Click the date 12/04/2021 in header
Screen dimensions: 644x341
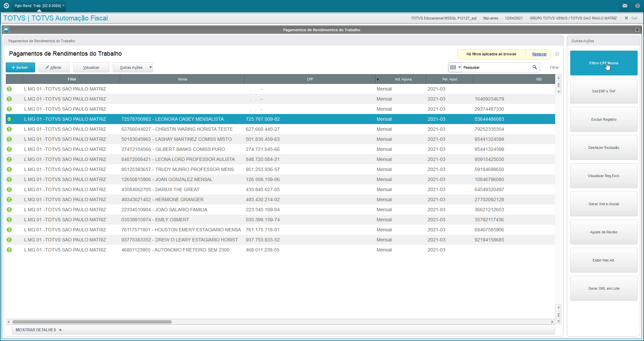[x=514, y=18]
